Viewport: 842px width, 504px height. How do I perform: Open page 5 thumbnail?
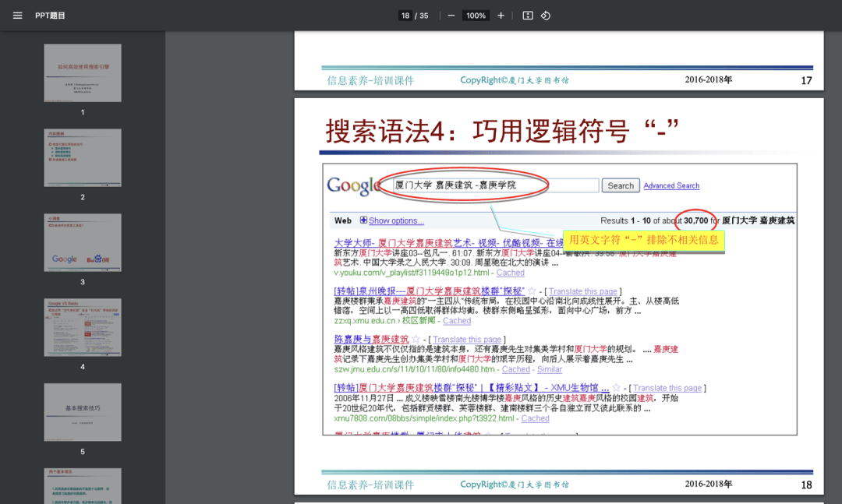coord(83,412)
